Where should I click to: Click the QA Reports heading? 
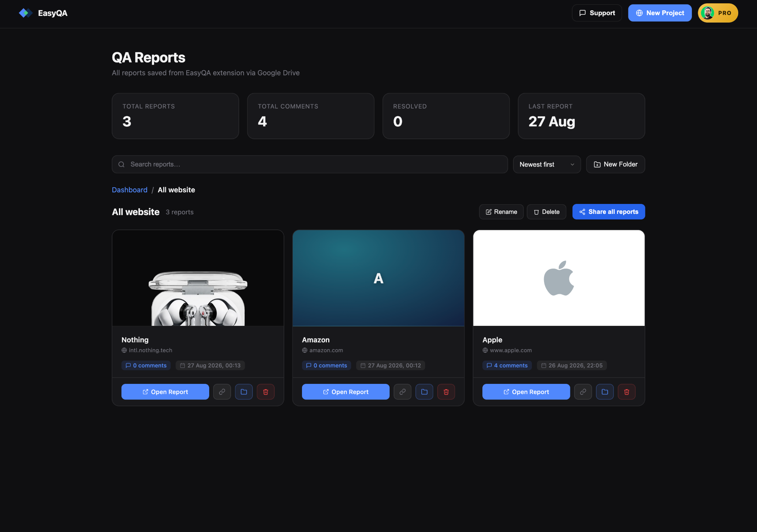(x=149, y=58)
